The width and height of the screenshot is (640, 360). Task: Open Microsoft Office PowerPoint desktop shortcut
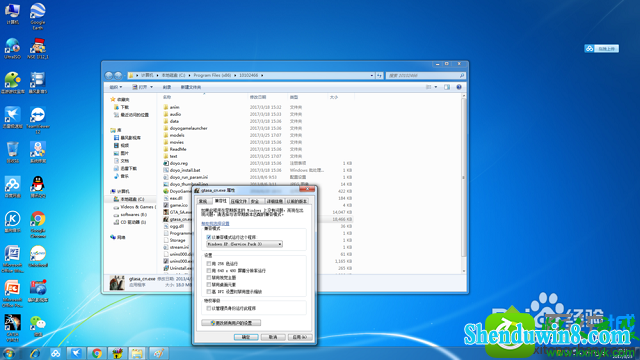[x=12, y=293]
